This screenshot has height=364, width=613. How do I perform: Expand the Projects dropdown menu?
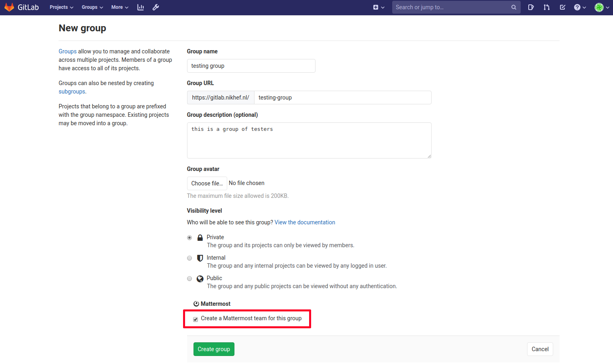point(61,7)
